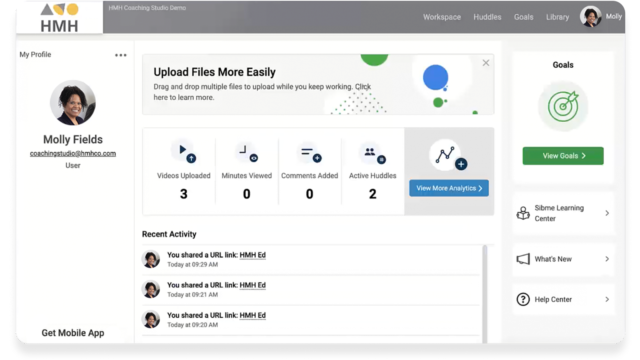Open HMH Ed link shared at 09:20 AM
Viewport: 640px width, 360px height.
click(252, 315)
